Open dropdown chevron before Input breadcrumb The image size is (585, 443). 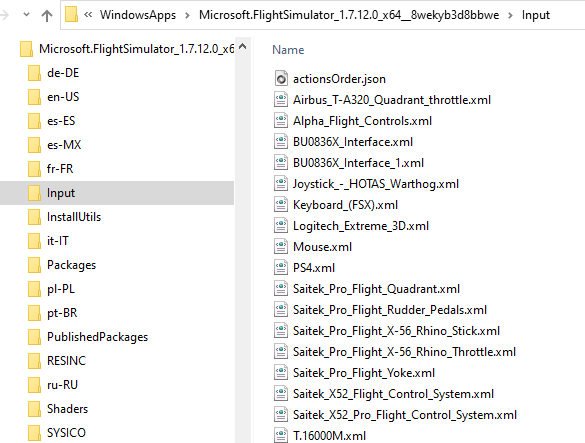tap(510, 15)
